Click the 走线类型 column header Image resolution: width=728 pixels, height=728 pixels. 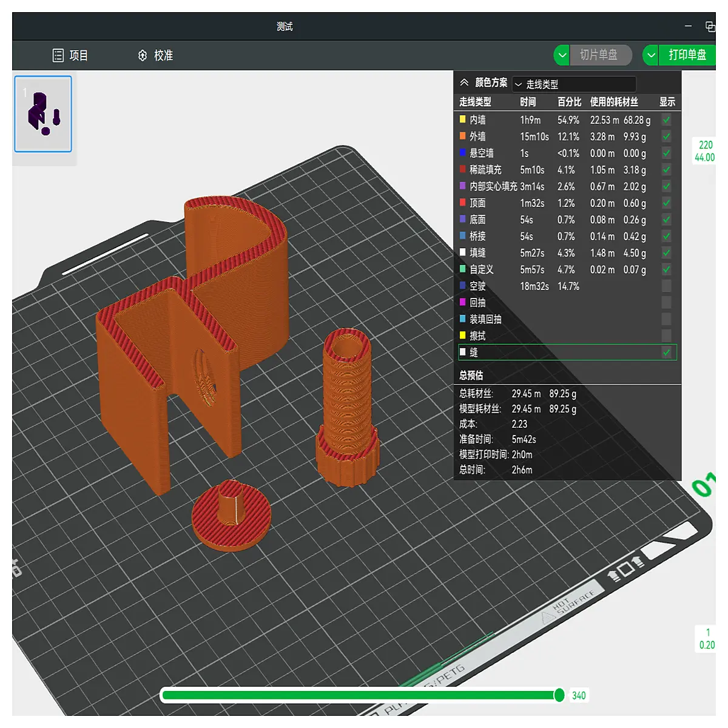475,102
